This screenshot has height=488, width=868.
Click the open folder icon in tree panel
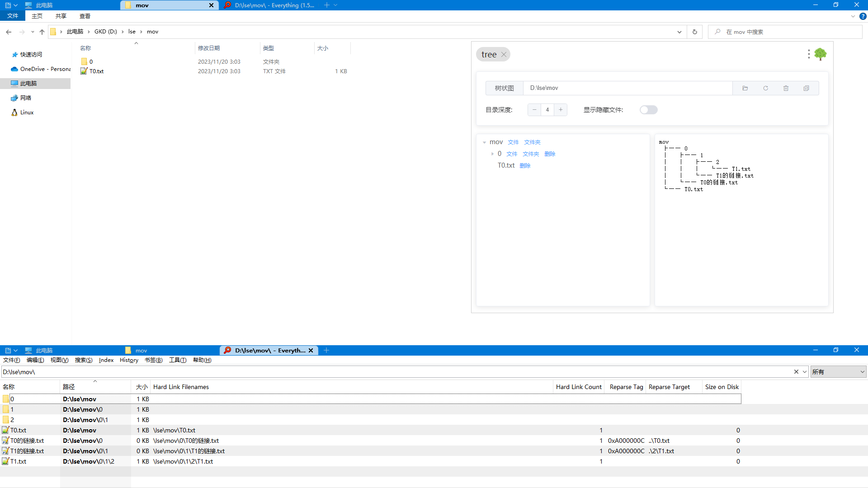click(745, 88)
